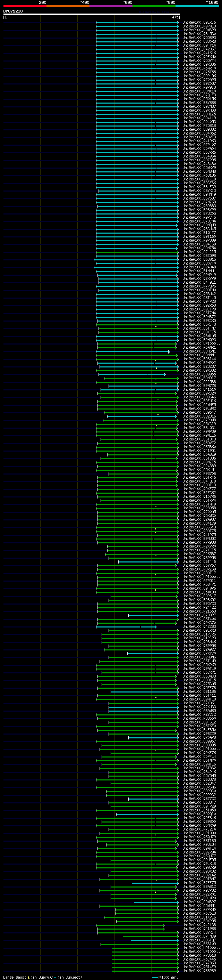Select the UniRef100_B6SKR6 label
This screenshot has width=222, height=980.
click(199, 153)
